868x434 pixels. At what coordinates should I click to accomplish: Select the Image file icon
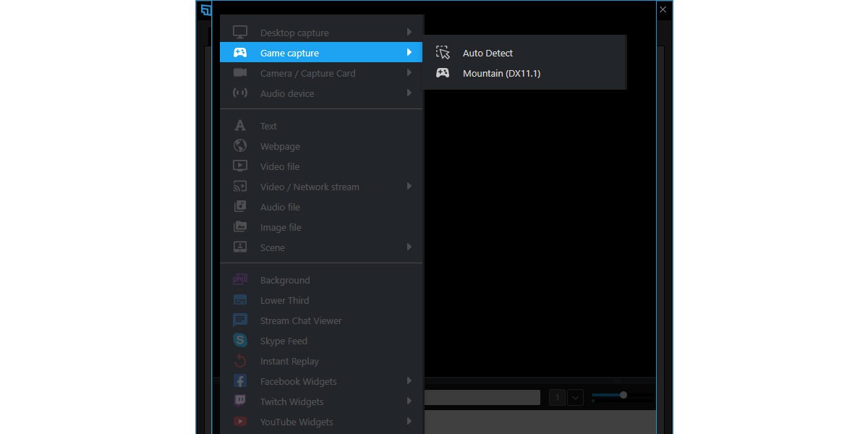coord(239,226)
